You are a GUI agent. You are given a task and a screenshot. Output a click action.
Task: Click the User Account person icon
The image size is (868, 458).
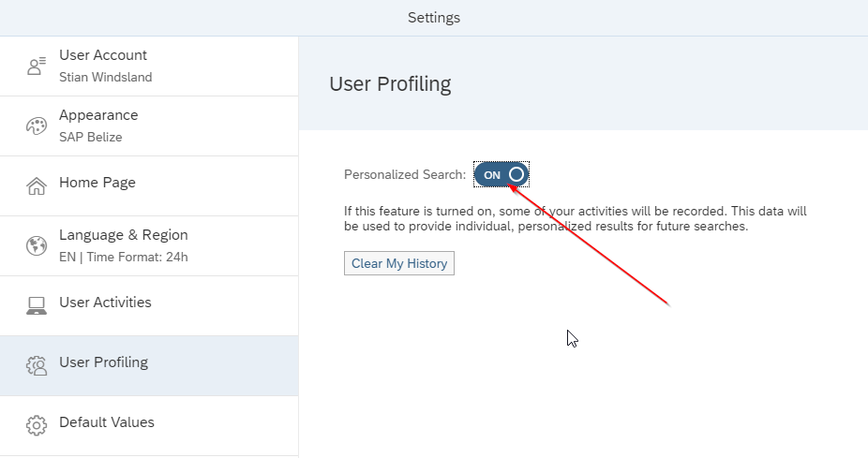(x=37, y=66)
